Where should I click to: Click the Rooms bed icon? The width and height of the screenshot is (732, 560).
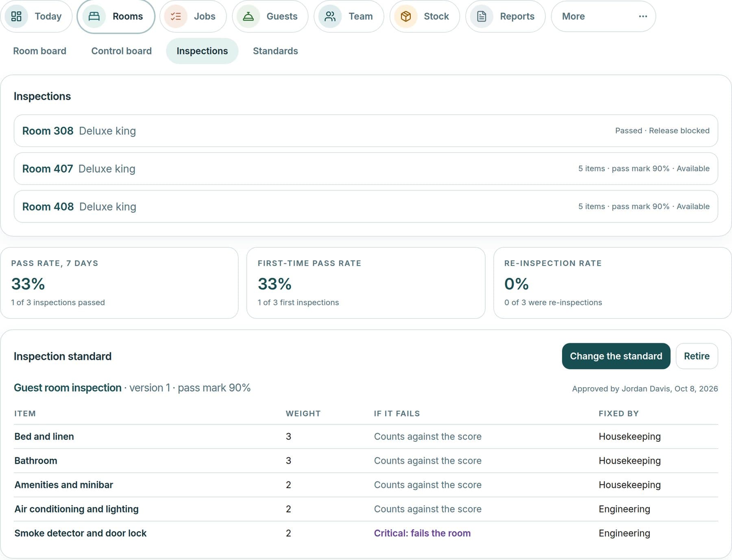point(94,16)
